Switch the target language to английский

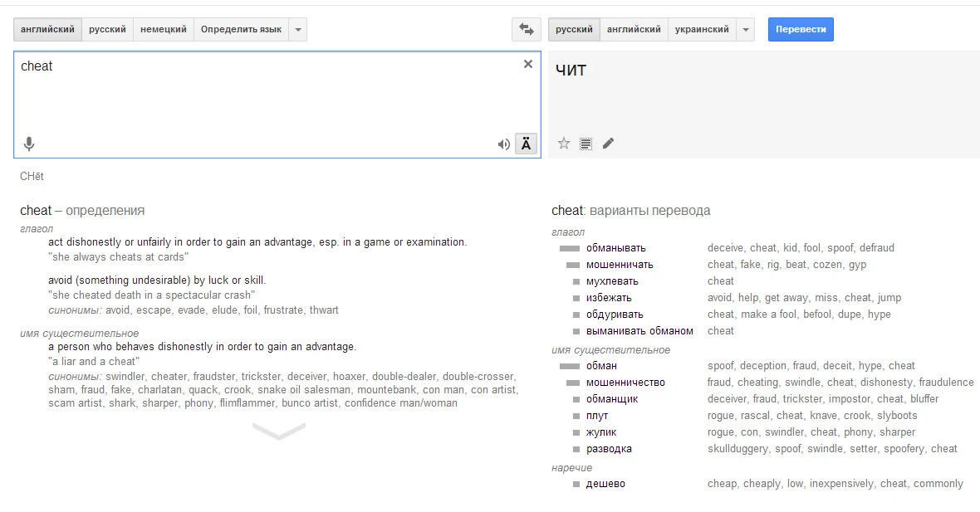tap(634, 30)
